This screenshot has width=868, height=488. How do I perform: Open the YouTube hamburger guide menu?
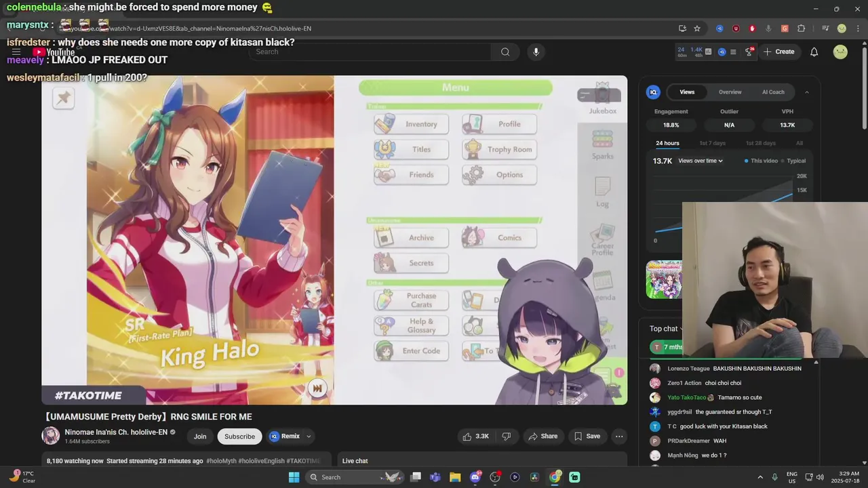16,52
